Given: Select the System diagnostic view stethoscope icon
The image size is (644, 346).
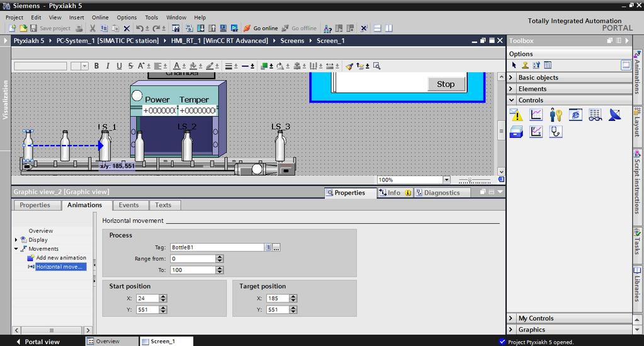Looking at the screenshot, I should pos(556,132).
